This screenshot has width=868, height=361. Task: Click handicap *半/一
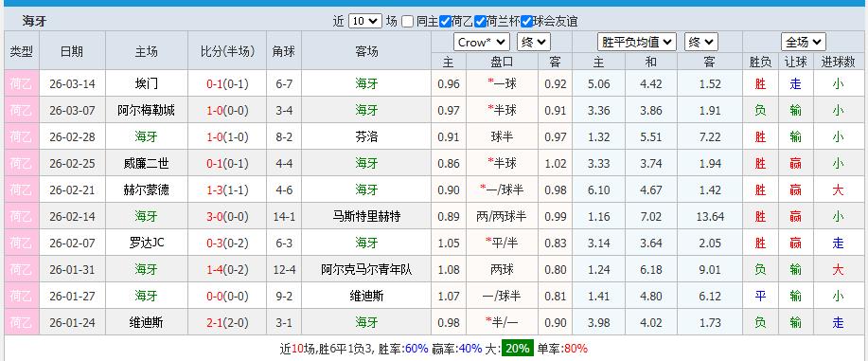(x=501, y=323)
